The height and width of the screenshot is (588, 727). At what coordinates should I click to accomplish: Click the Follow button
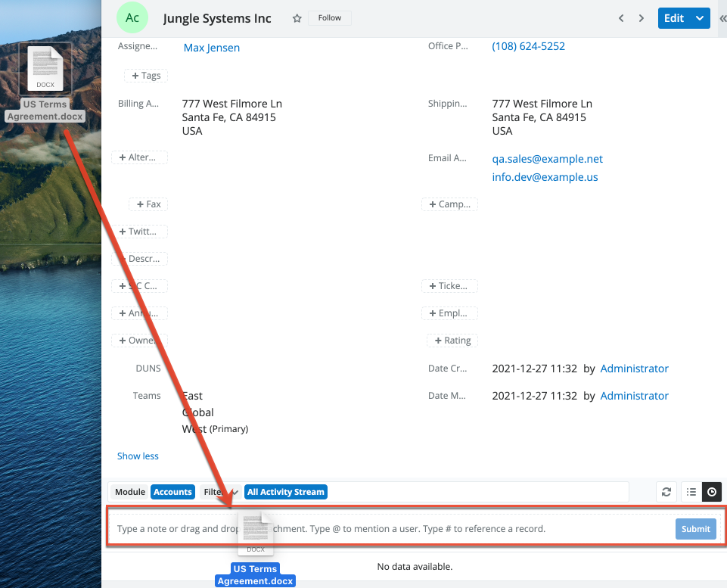[x=329, y=18]
